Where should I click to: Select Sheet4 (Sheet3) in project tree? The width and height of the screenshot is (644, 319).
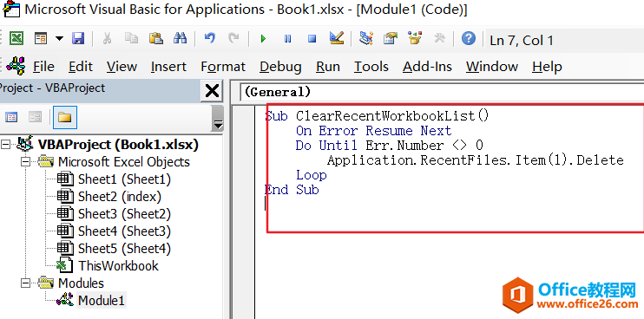pos(124,231)
